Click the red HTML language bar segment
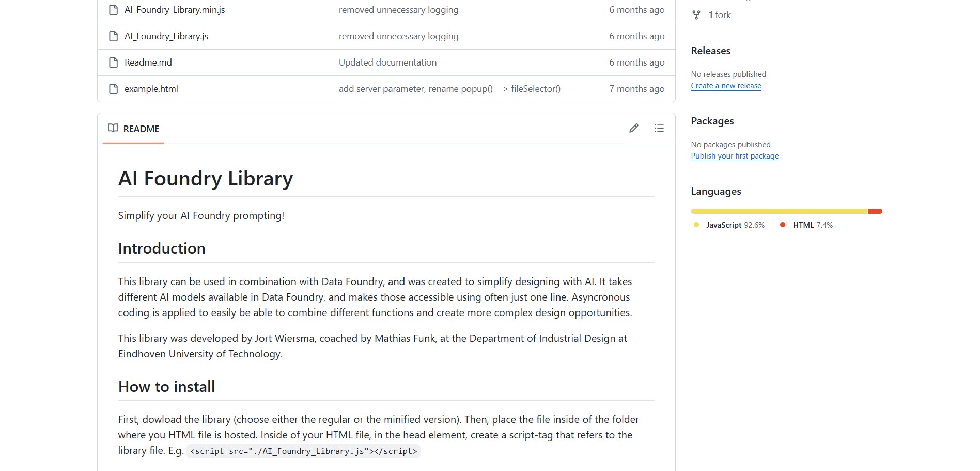Screen dimensions: 980x471 pyautogui.click(x=875, y=211)
